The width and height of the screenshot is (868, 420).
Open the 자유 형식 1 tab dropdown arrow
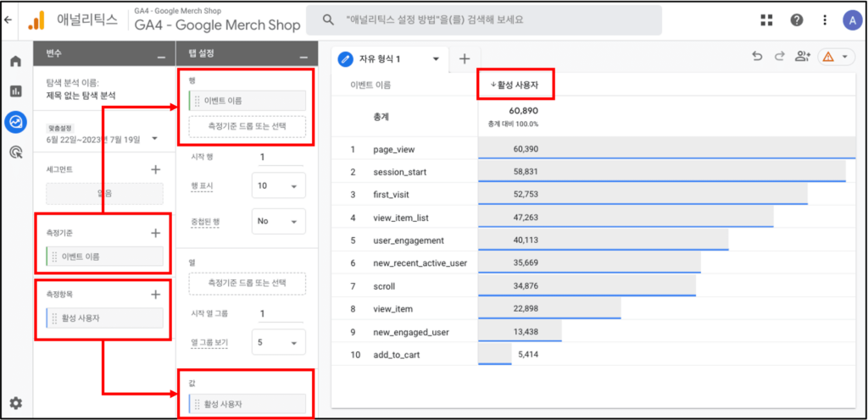coord(436,58)
